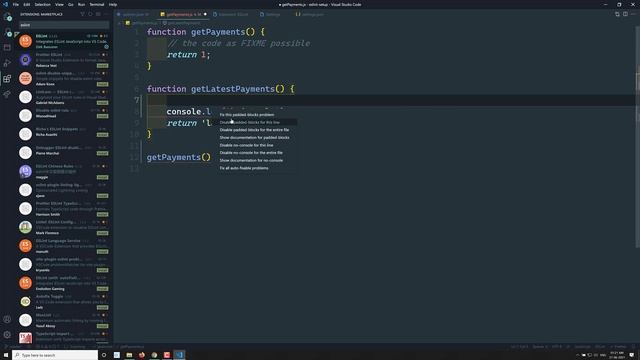
Task: Select the Autofix Toggle extension
Action: [64, 302]
